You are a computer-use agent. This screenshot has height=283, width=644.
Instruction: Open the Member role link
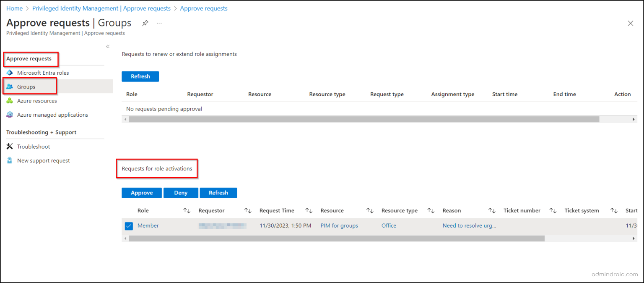coord(148,225)
